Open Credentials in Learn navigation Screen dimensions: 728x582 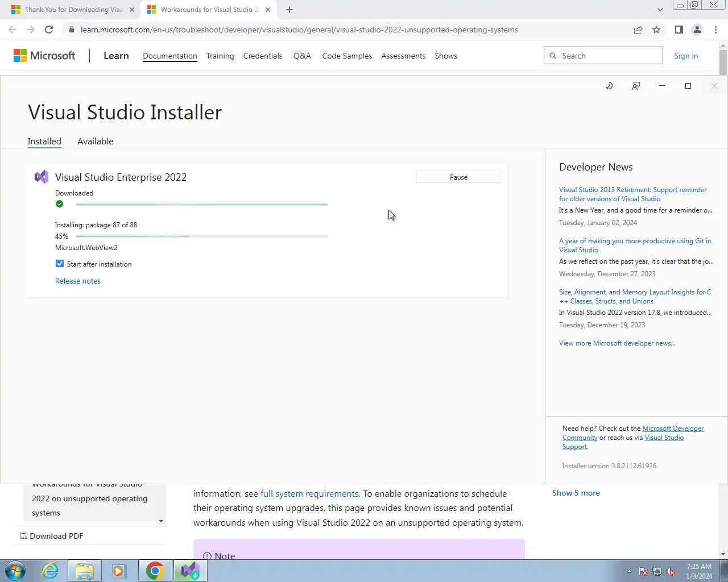(263, 56)
